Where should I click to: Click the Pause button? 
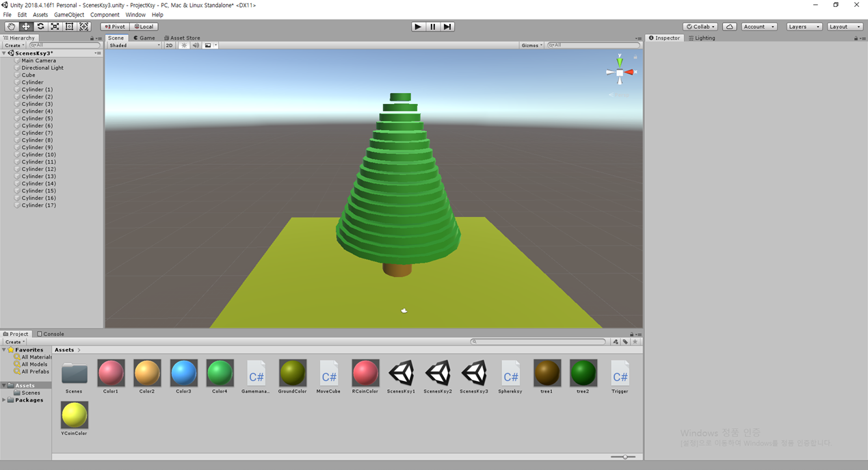tap(433, 27)
